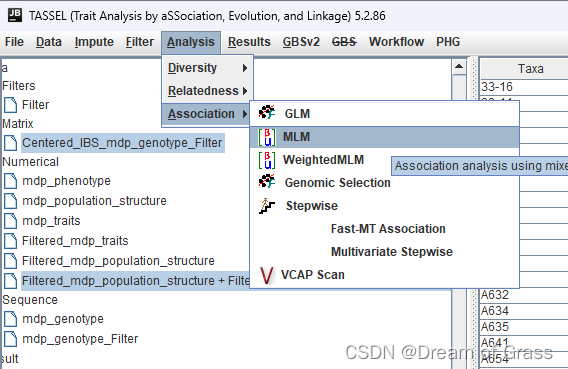This screenshot has width=568, height=369.
Task: Select Genomic Selection entry
Action: pos(385,183)
